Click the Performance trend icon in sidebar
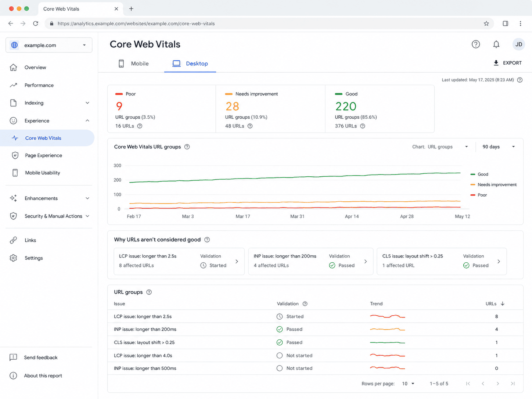 click(14, 85)
